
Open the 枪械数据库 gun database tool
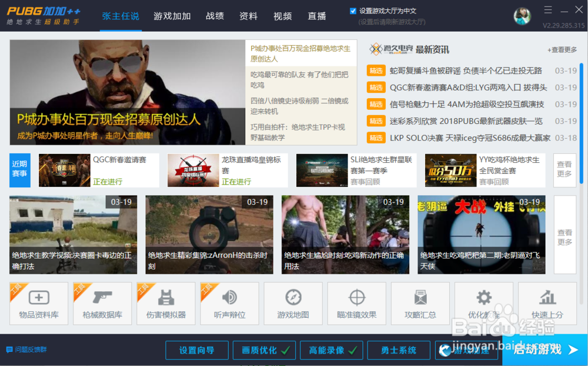coord(102,304)
